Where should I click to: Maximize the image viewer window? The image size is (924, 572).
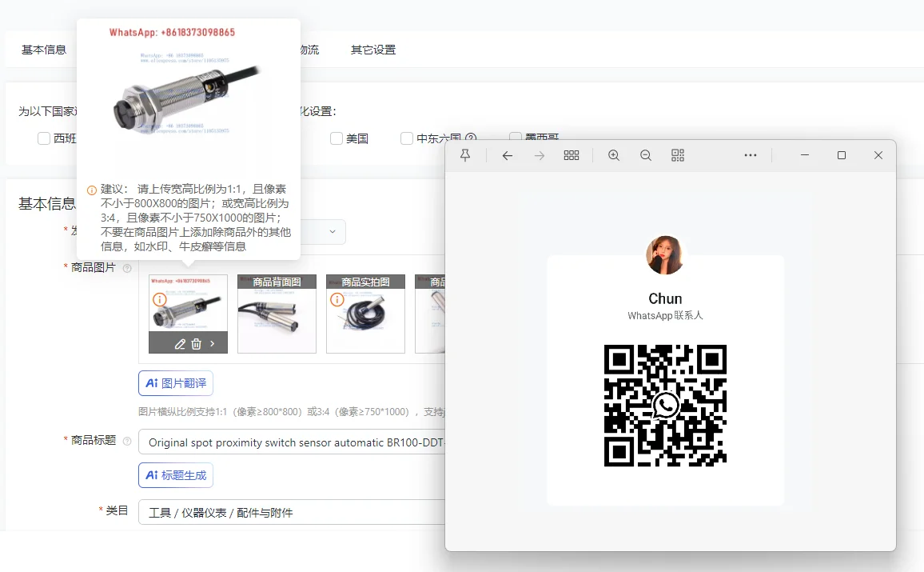tap(842, 155)
